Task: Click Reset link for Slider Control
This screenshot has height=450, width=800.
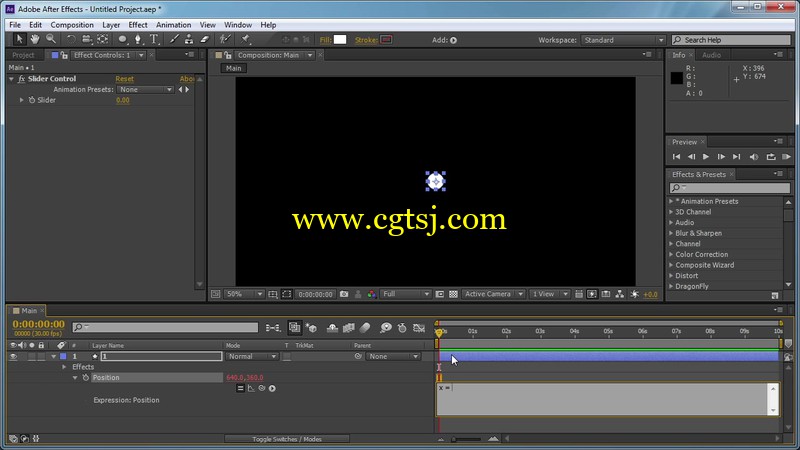Action: click(x=124, y=79)
